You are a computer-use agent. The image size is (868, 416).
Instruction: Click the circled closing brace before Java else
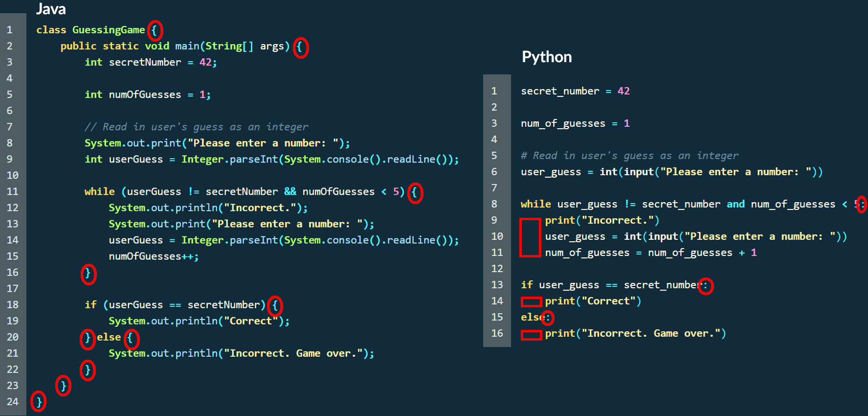tap(88, 338)
